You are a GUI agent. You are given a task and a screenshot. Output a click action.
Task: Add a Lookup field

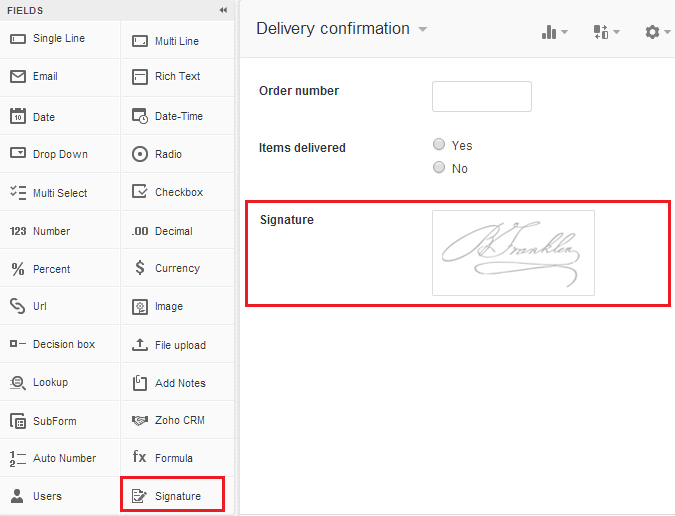point(50,383)
